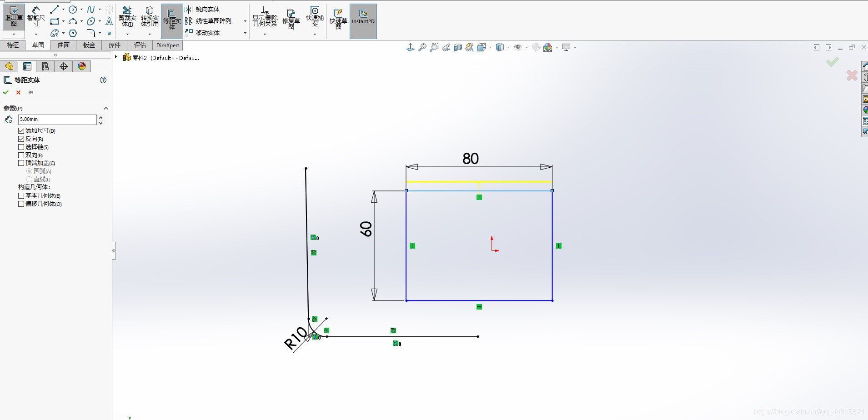
Task: Click the 5.00mm offset distance field
Action: pyautogui.click(x=57, y=120)
